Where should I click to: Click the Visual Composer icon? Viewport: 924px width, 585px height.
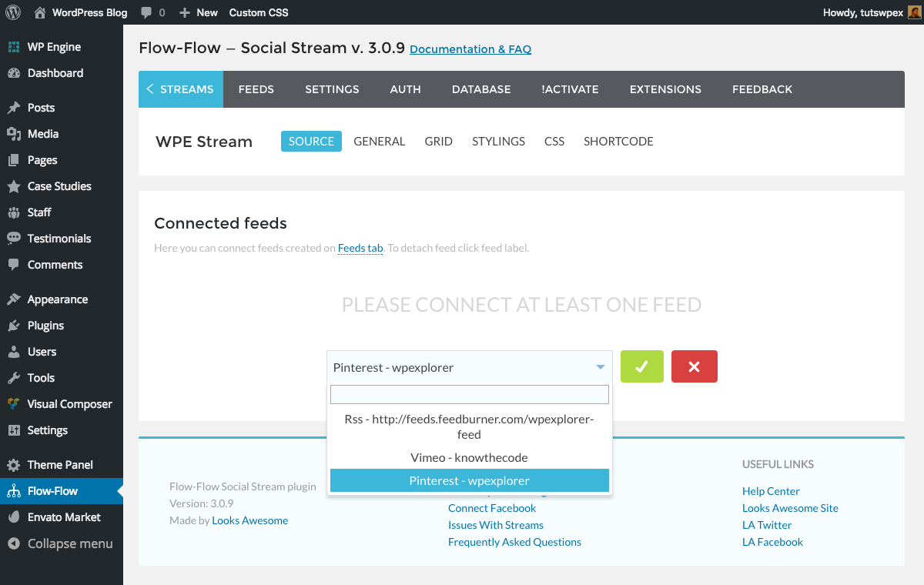tap(13, 404)
